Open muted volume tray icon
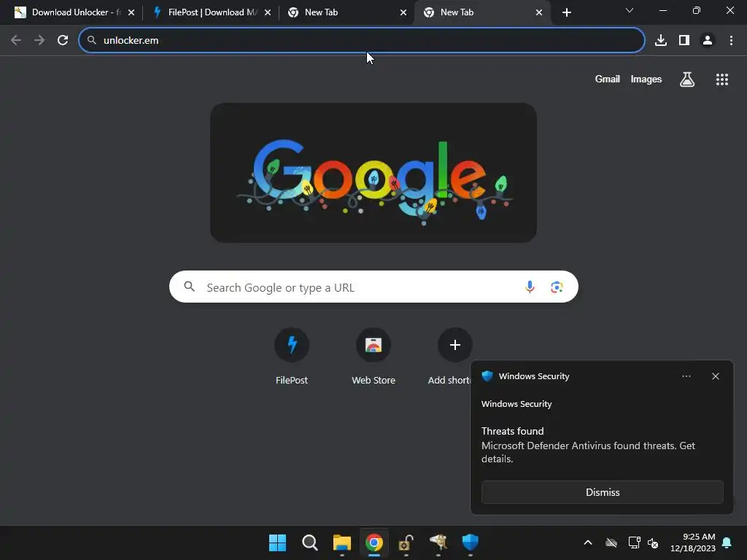This screenshot has height=560, width=747. [653, 542]
